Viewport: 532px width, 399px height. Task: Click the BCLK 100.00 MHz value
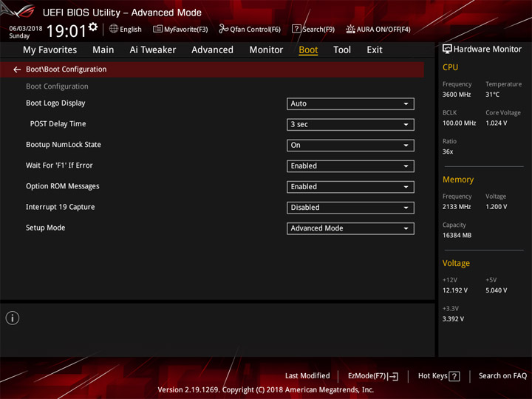point(460,123)
